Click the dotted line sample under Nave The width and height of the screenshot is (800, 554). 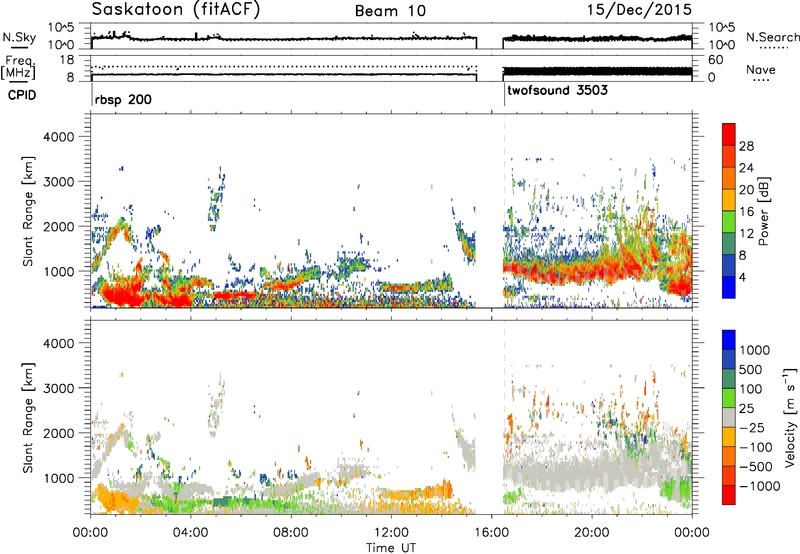[x=761, y=81]
